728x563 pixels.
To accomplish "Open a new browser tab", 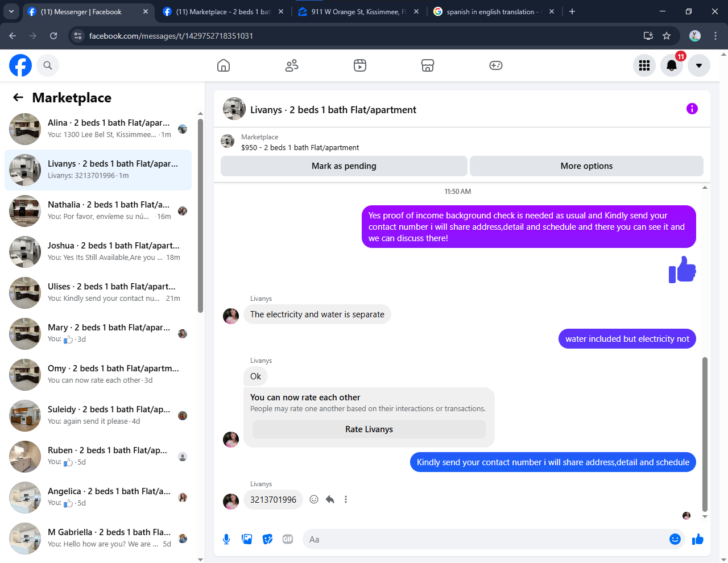I will tap(572, 11).
